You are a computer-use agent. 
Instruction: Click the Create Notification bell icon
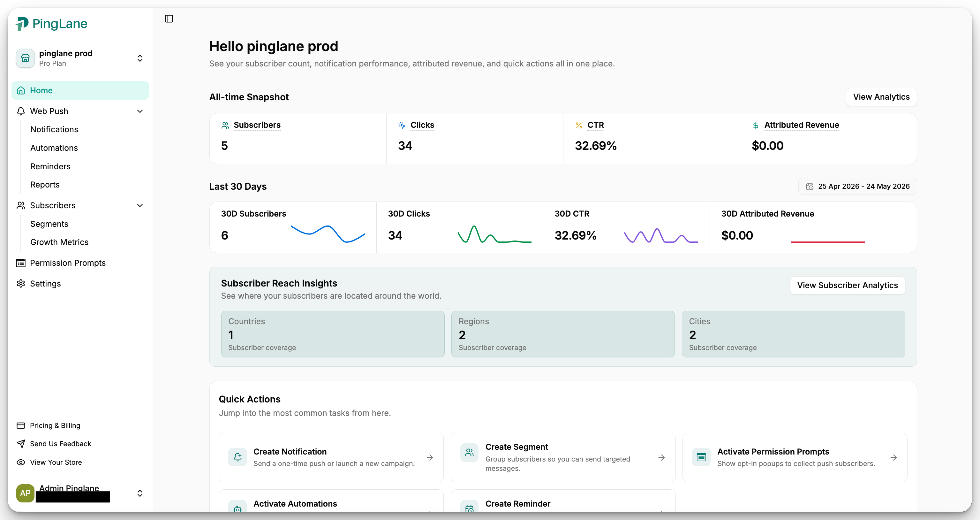click(x=238, y=457)
